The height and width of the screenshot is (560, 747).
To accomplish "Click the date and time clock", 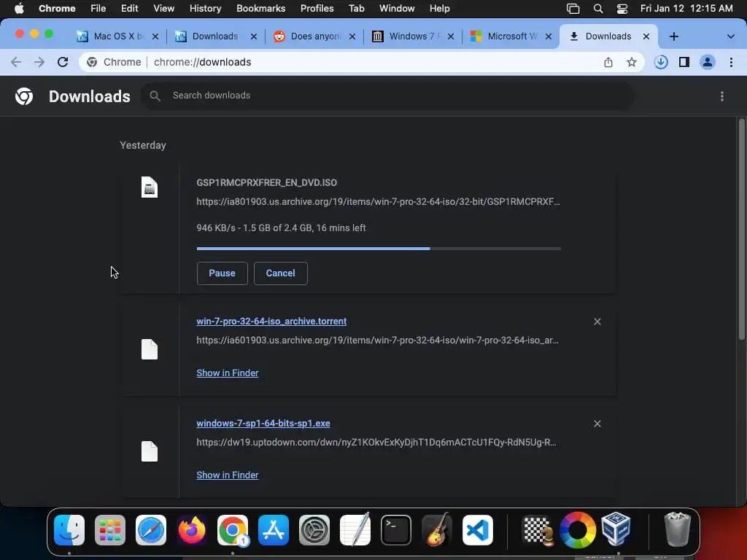I will point(686,8).
